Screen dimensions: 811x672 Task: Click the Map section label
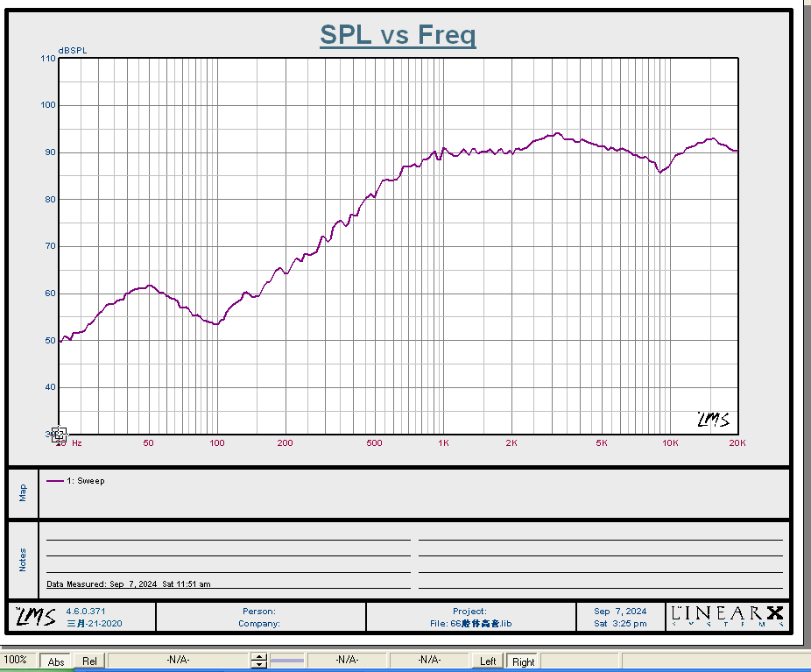[23, 493]
